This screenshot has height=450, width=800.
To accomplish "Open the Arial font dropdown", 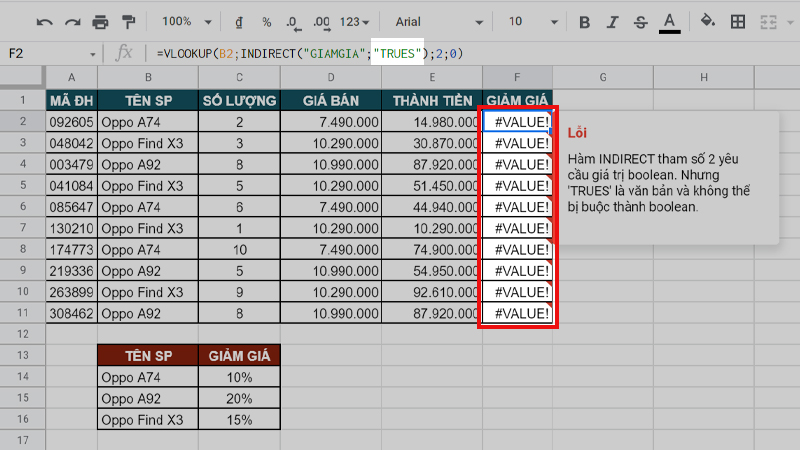I will 439,22.
